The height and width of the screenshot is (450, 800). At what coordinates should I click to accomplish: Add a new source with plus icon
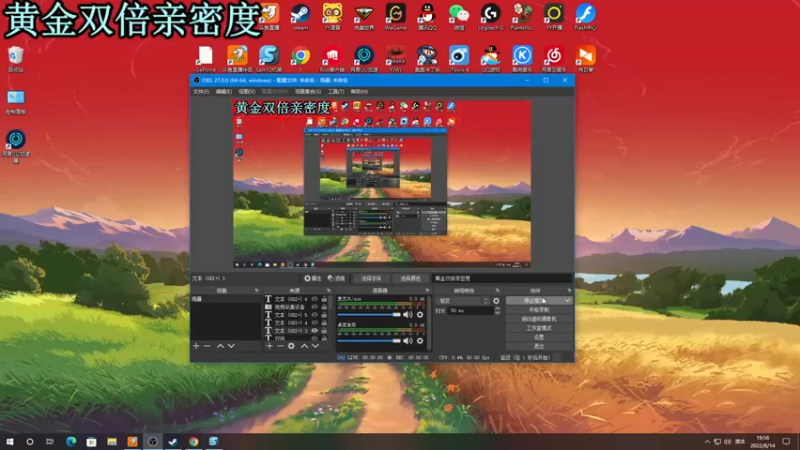coord(269,346)
